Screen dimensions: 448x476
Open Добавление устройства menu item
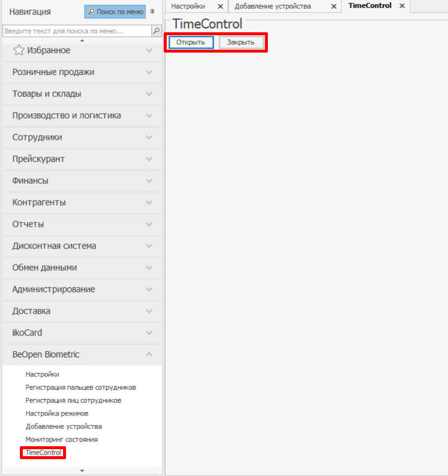click(64, 426)
